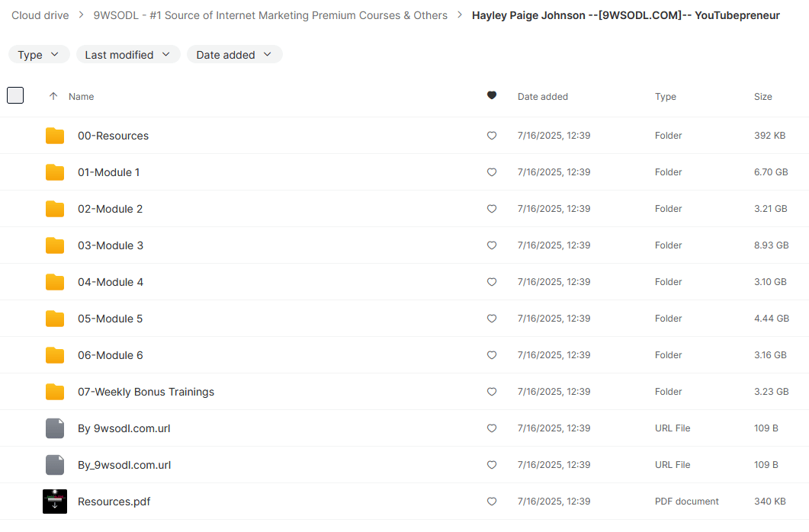Click the sort arrow next to Name
Viewport: 809px width, 532px height.
click(x=53, y=97)
